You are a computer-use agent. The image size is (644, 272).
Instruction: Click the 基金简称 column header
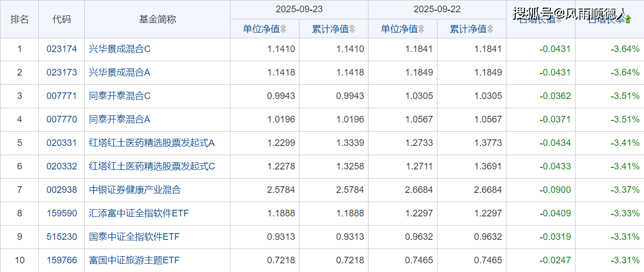coord(157,19)
